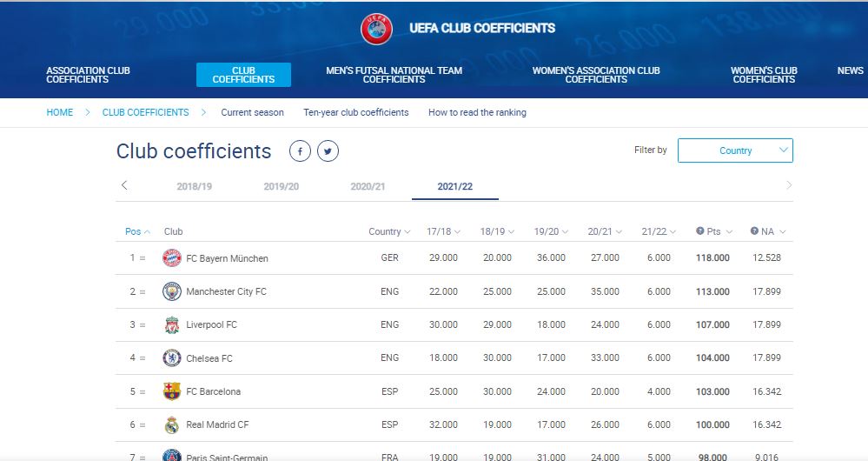Click Real Madrid's 32.000 in 17/18

[x=443, y=424]
